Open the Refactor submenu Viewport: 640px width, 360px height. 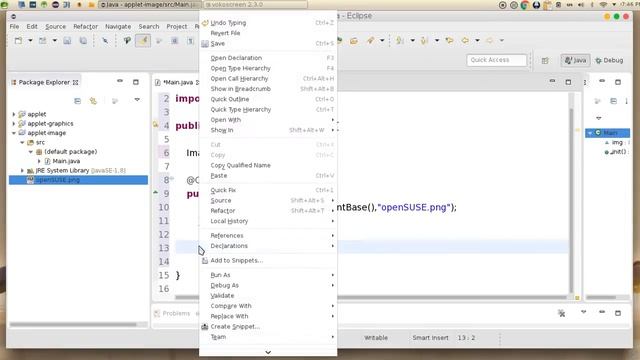[268, 211]
